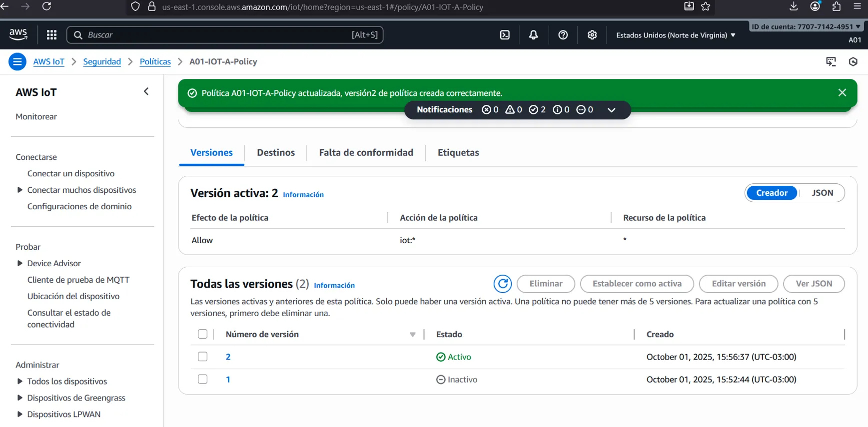Image resolution: width=868 pixels, height=427 pixels.
Task: Switch policy view to JSON
Action: pyautogui.click(x=822, y=193)
